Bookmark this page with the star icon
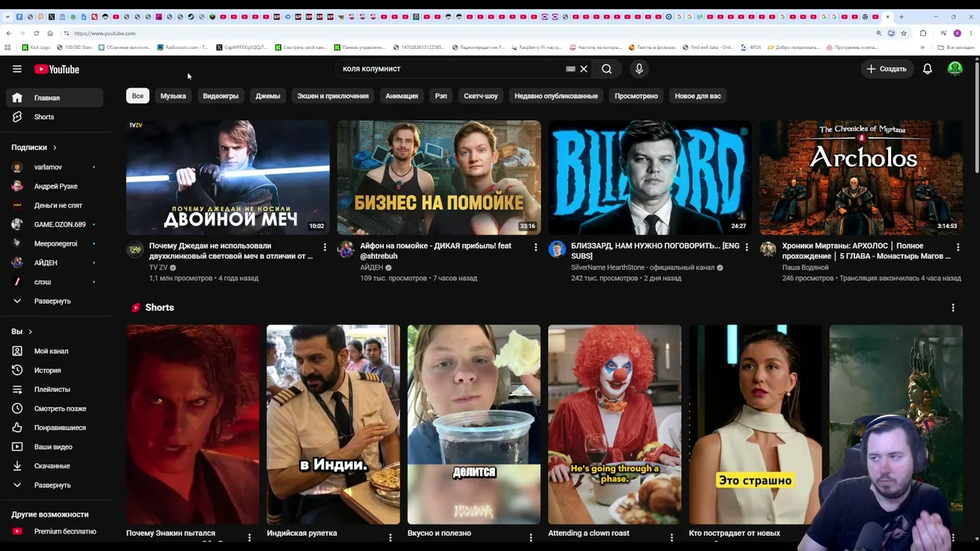This screenshot has width=980, height=551. [903, 33]
